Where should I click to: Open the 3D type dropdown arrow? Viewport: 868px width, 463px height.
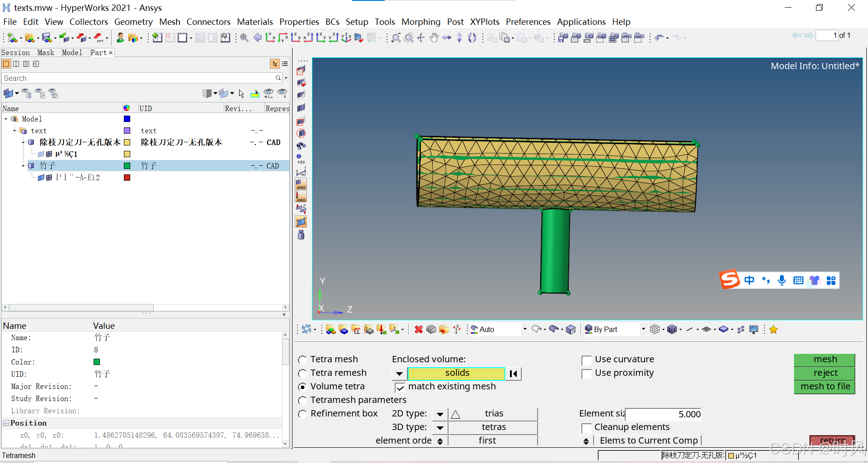440,428
